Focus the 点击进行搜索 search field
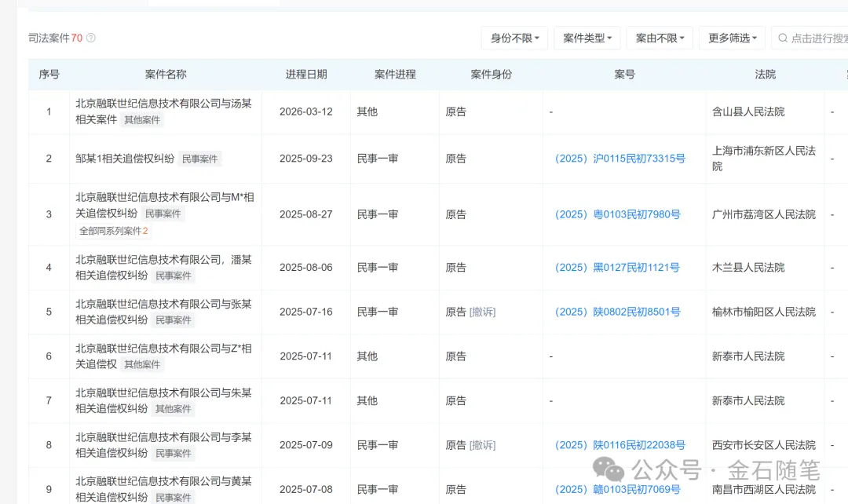848x504 pixels. (810, 38)
